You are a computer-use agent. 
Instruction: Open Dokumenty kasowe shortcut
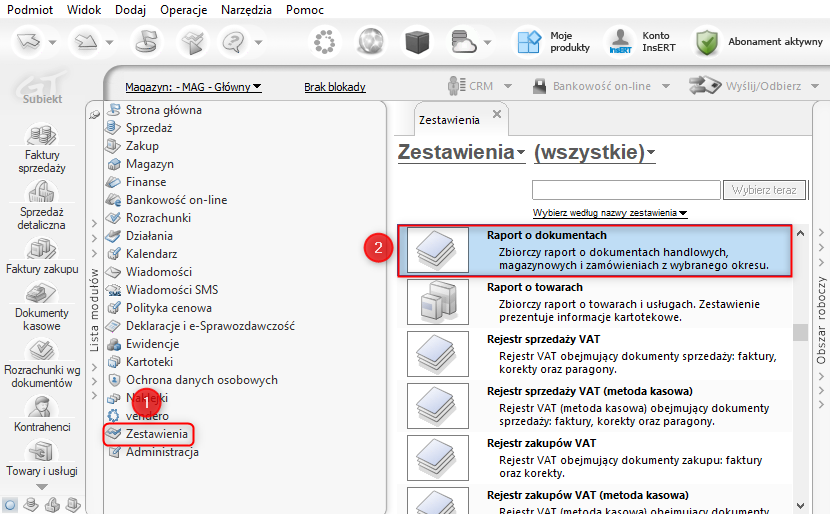pyautogui.click(x=42, y=308)
